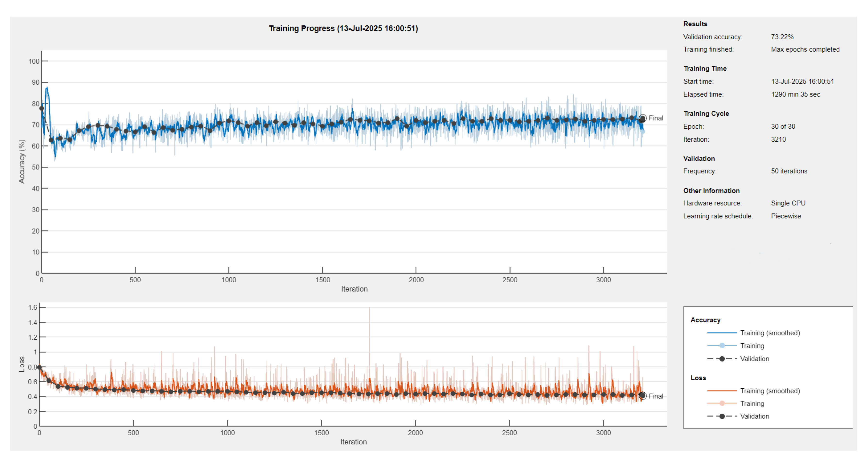Click the Accuracy (%) y-axis label
The height and width of the screenshot is (466, 868).
pyautogui.click(x=22, y=161)
